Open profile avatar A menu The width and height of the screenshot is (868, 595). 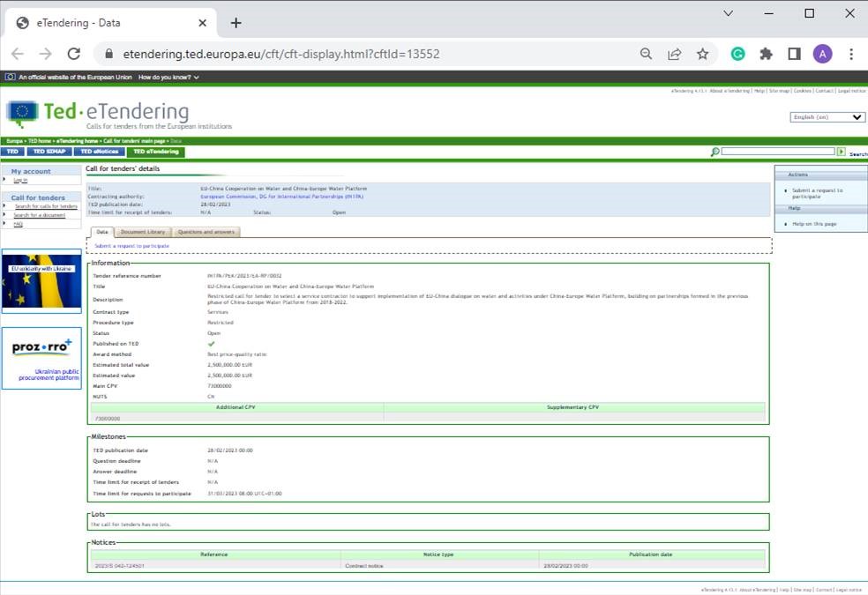pos(823,54)
